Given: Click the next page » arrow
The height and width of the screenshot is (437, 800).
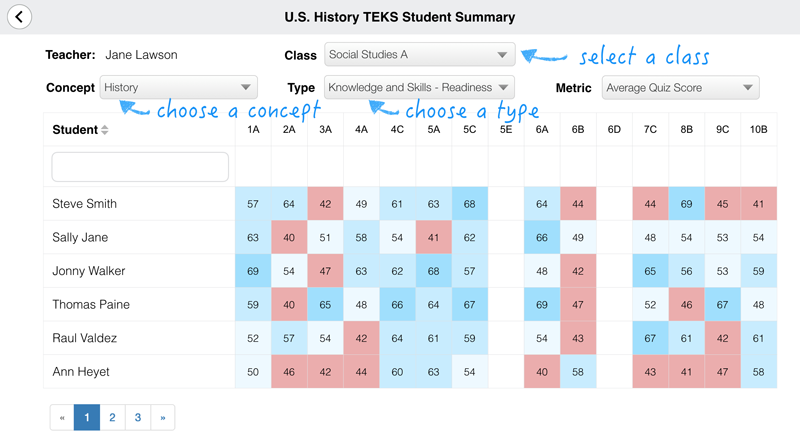Looking at the screenshot, I should tap(162, 418).
